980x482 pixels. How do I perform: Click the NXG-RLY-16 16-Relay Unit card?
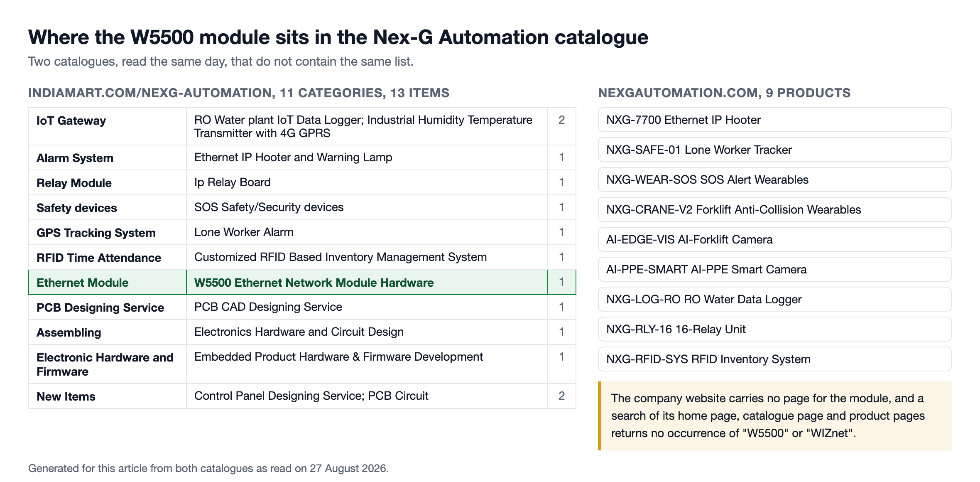774,329
